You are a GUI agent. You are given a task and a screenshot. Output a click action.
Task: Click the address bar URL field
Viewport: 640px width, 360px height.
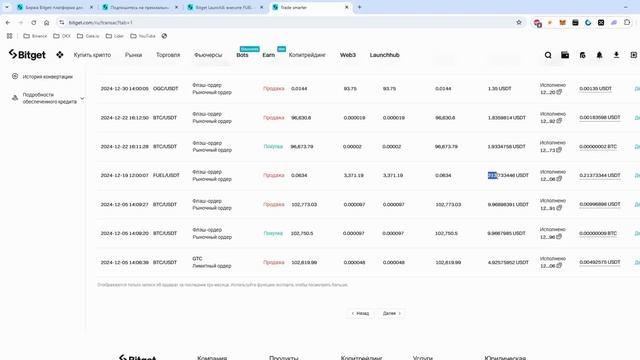tap(286, 22)
